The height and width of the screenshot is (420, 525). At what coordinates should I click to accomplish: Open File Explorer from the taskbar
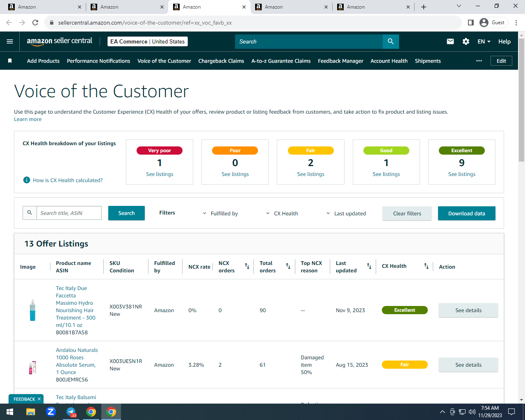[31, 412]
